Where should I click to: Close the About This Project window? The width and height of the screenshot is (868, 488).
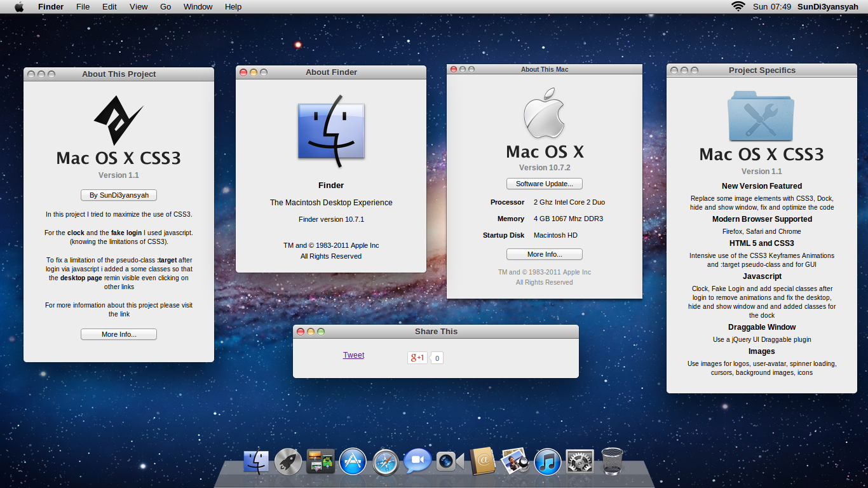tap(31, 74)
